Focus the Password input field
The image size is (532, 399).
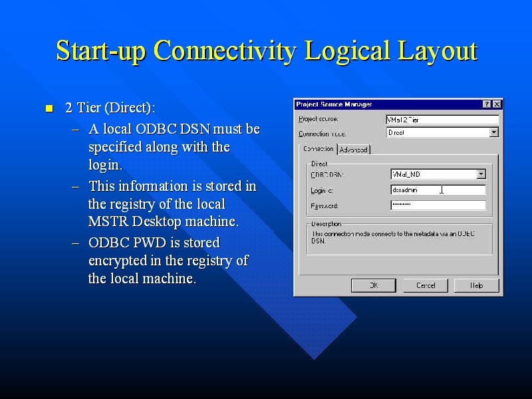tap(438, 205)
